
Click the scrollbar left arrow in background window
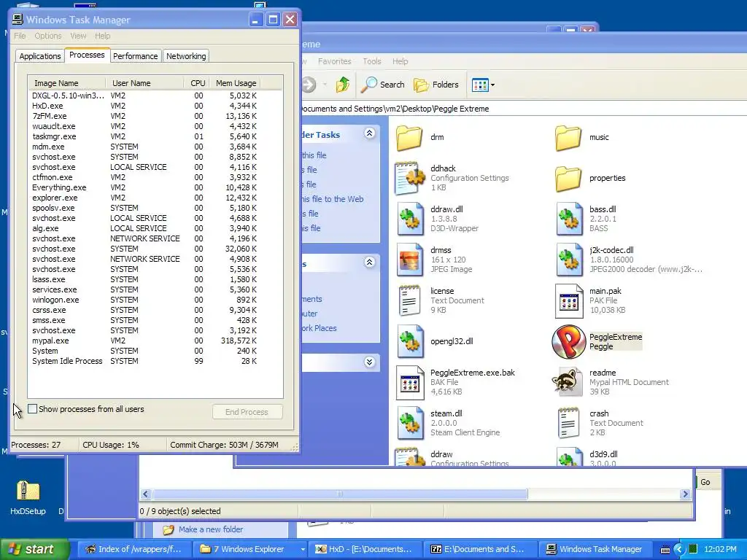(x=146, y=494)
